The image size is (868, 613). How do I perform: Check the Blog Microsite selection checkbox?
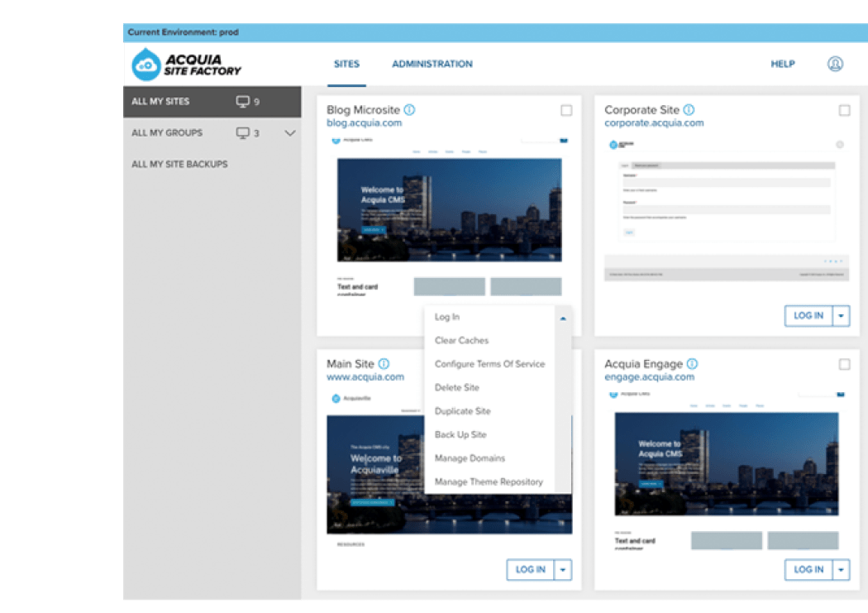tap(566, 110)
